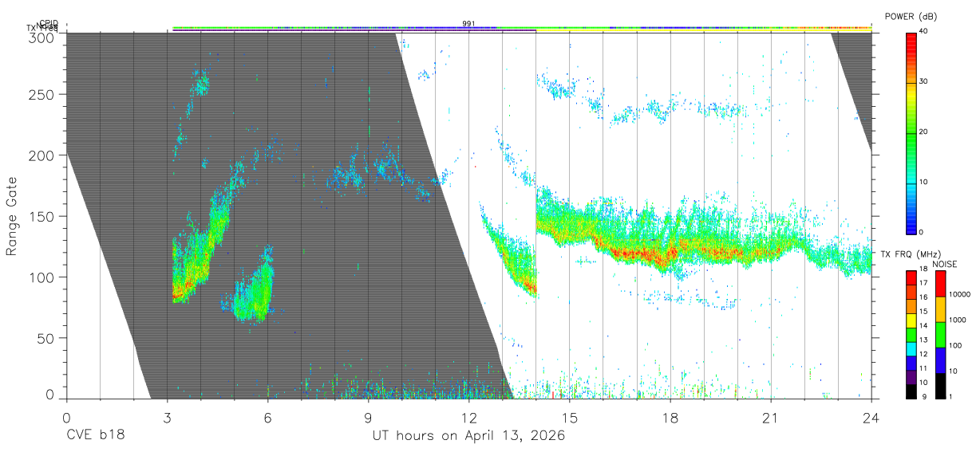This screenshot has width=980, height=452.
Task: Pick the yellow 14-15 MHz frequency swatch
Action: 911,320
